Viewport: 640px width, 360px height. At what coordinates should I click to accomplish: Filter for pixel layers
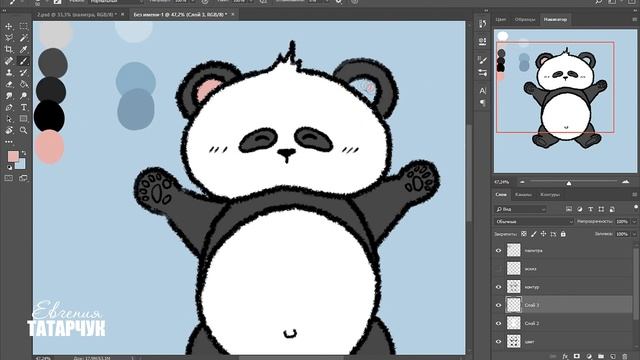[569, 209]
